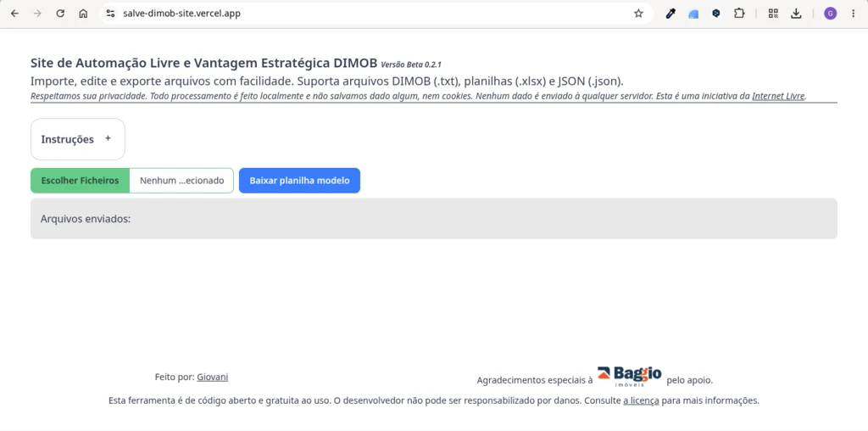This screenshot has width=868, height=431.
Task: Click the QR code toolbar icon
Action: (x=773, y=14)
